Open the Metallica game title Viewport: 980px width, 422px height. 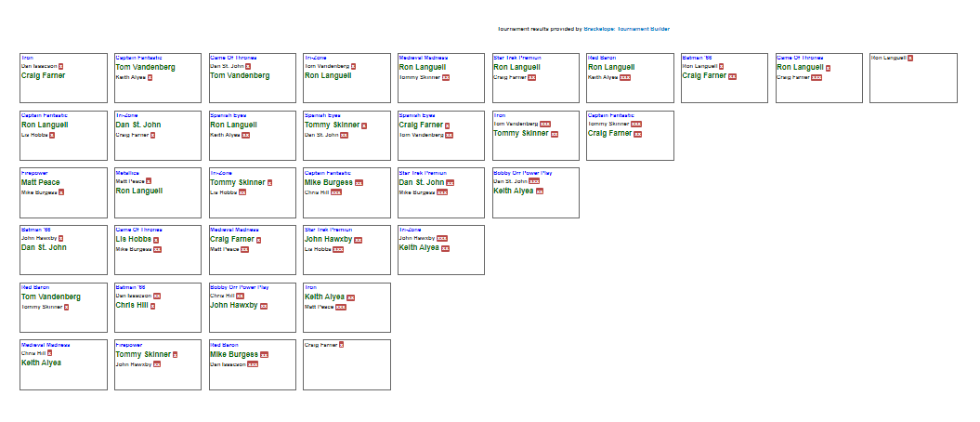click(127, 172)
